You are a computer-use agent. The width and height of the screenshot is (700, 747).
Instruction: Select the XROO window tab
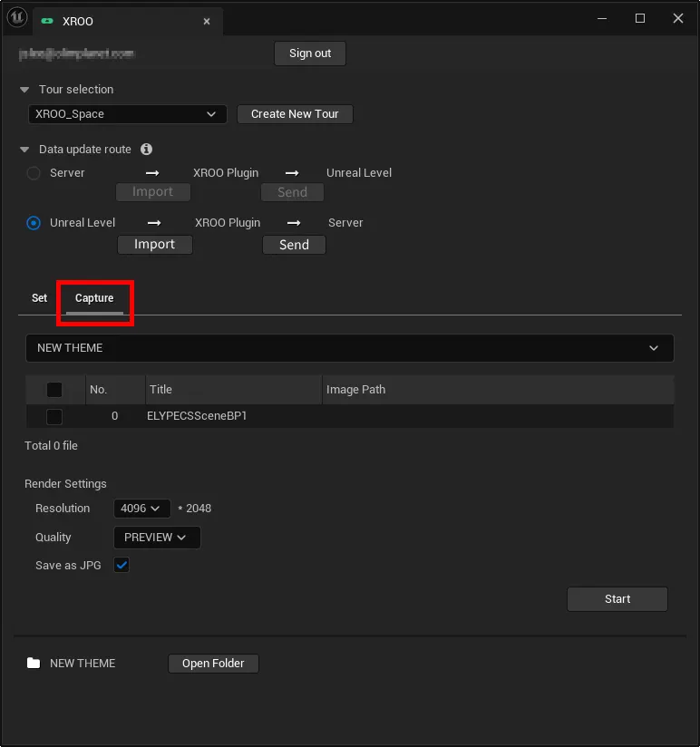click(x=128, y=22)
